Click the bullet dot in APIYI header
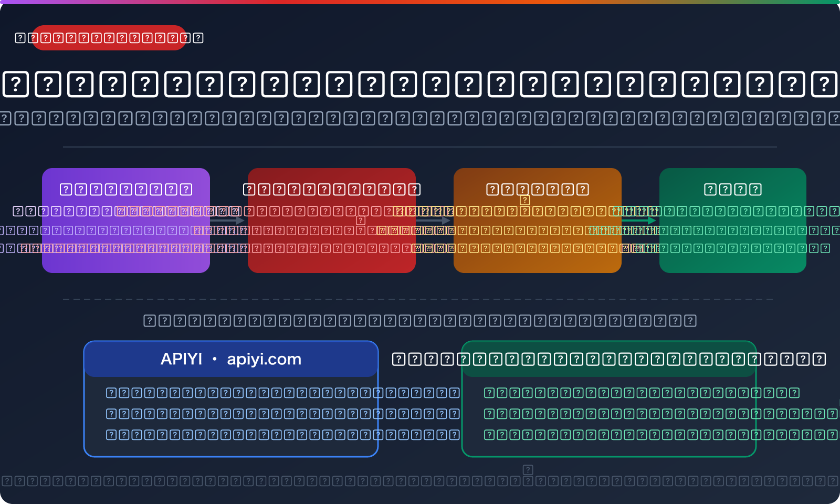Viewport: 840px width, 504px height. pos(214,359)
